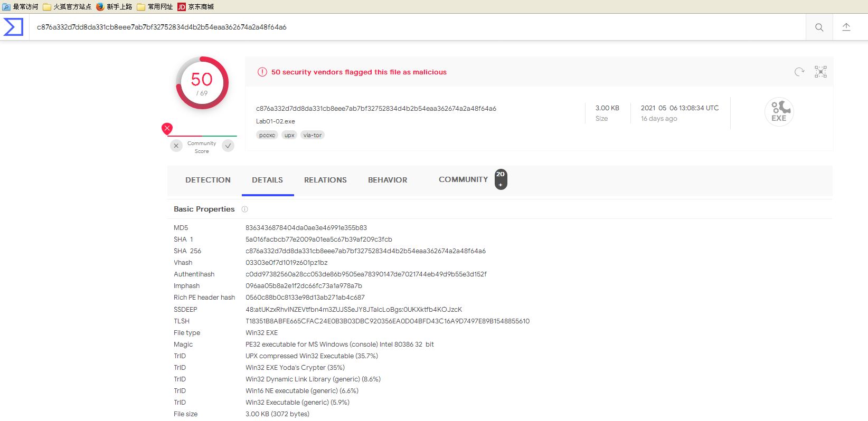Click the Basic Properties info icon

point(244,209)
